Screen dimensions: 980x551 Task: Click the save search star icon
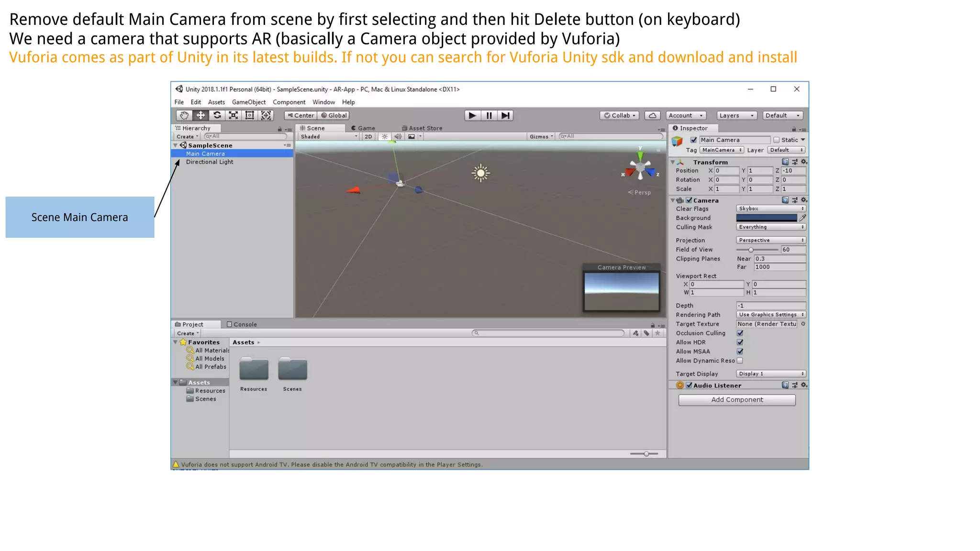pos(657,333)
